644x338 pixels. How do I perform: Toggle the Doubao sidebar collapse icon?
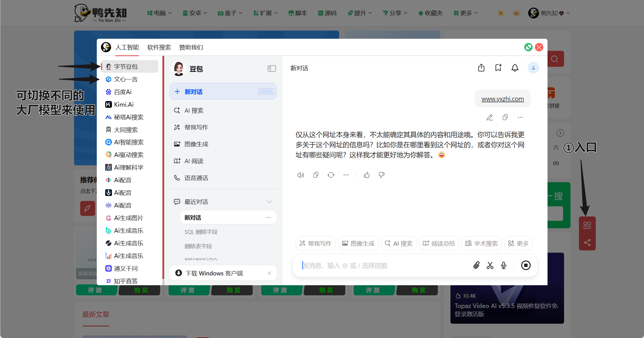(x=272, y=68)
